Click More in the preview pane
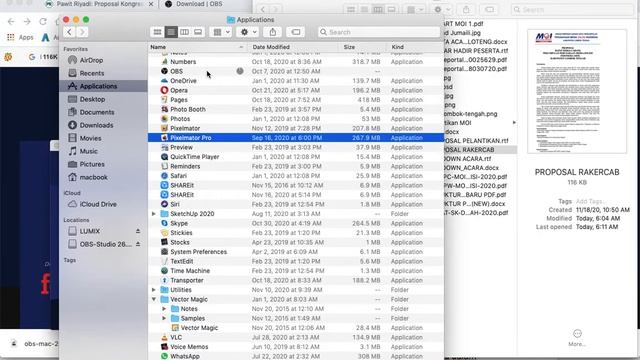640x360 pixels. [x=577, y=338]
